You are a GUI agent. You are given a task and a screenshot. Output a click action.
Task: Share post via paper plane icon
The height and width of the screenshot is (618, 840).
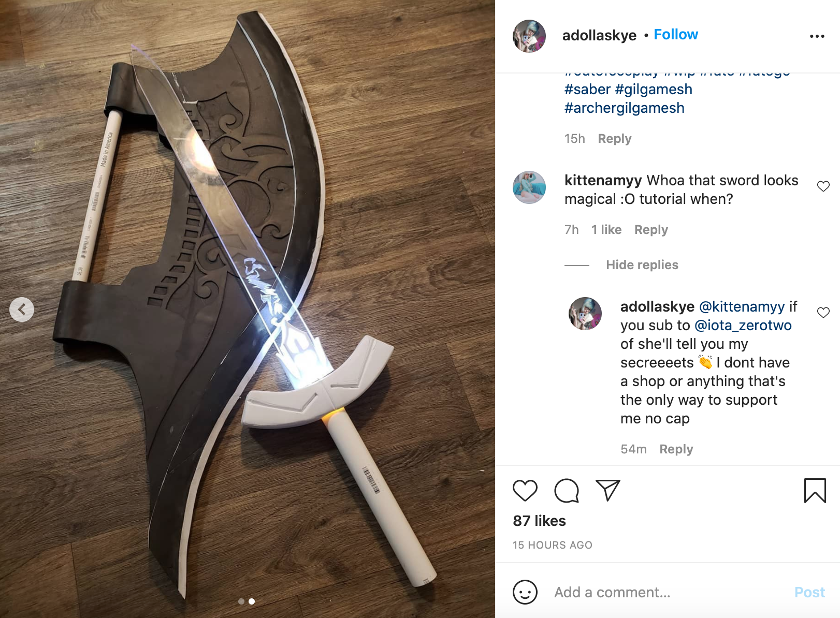608,490
